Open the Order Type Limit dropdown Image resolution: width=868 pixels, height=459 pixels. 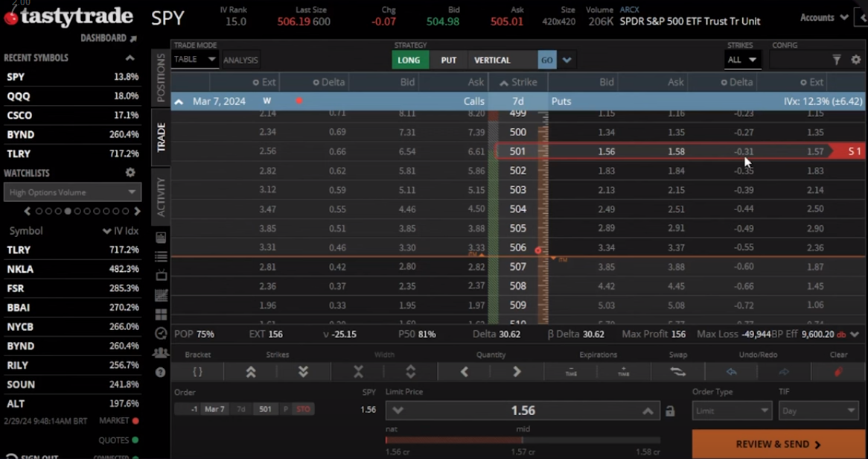click(731, 411)
